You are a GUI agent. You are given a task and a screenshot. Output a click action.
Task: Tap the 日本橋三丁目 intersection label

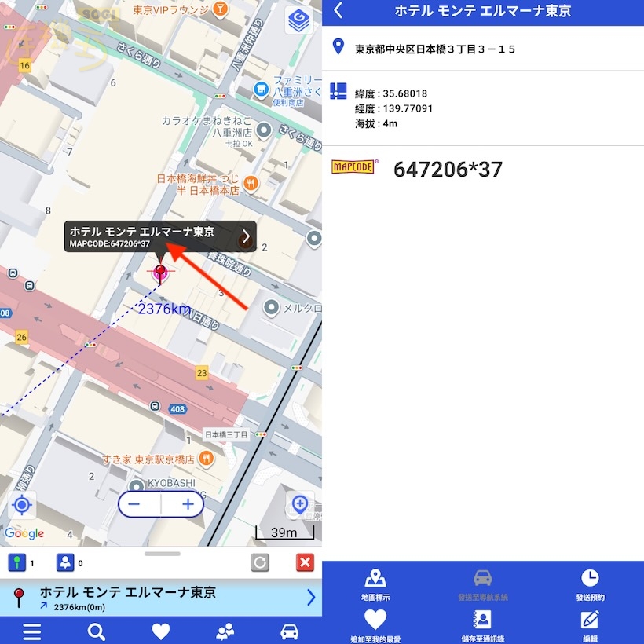[226, 434]
